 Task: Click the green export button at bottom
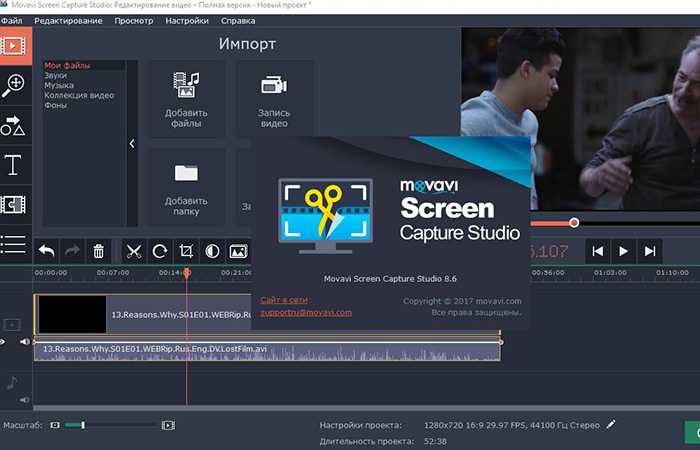pyautogui.click(x=692, y=433)
